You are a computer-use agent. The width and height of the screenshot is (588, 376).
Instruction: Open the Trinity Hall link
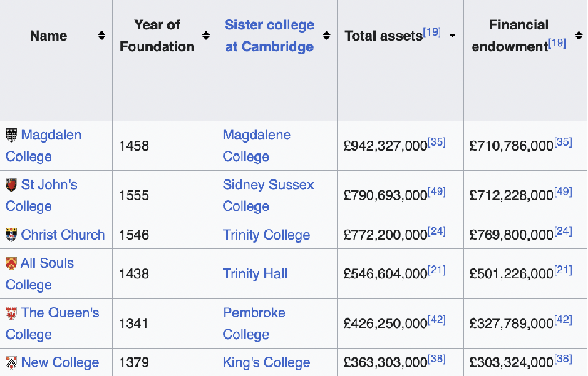(255, 273)
